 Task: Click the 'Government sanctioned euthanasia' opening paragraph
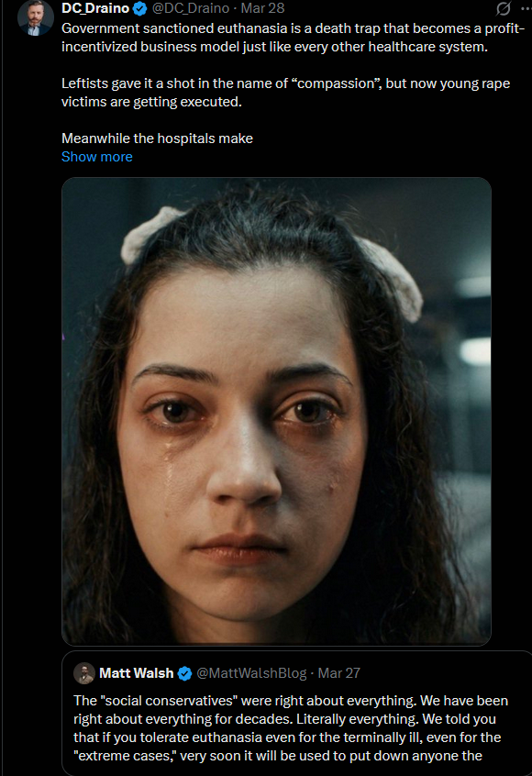(293, 38)
